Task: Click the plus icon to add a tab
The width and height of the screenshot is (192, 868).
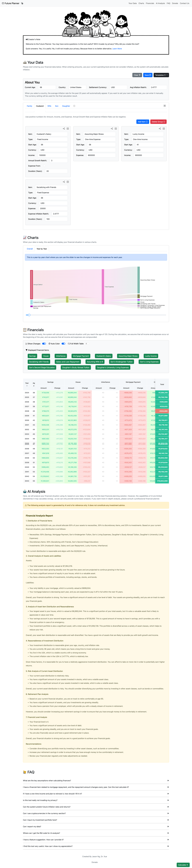Action: (x=74, y=106)
